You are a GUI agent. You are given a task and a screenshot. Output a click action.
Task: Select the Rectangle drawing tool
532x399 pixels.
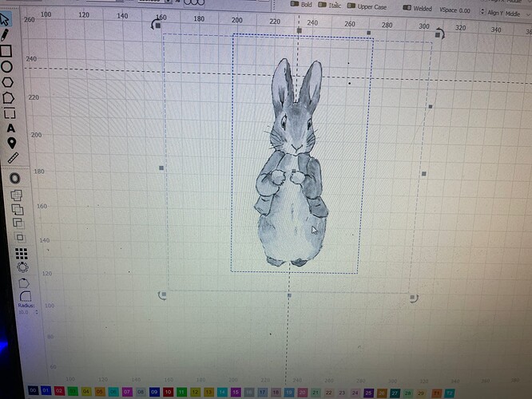click(6, 51)
